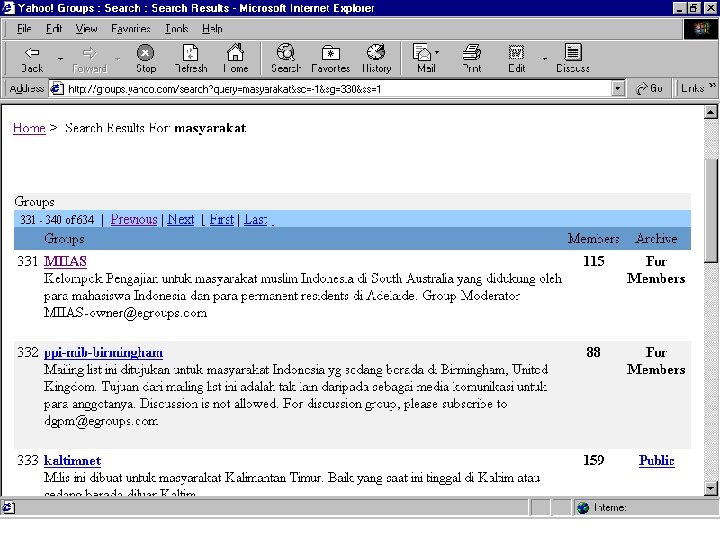Click the Address URL field
This screenshot has width=720, height=540.
point(338,89)
